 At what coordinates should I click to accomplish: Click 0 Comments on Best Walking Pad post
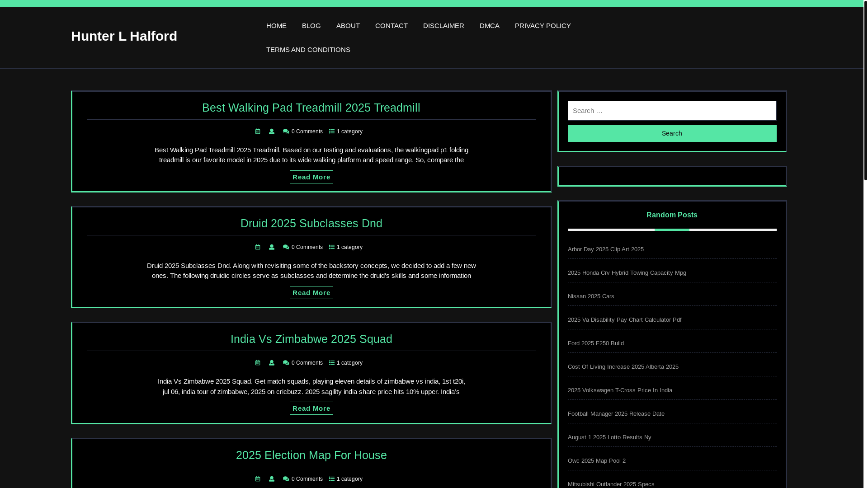(307, 131)
